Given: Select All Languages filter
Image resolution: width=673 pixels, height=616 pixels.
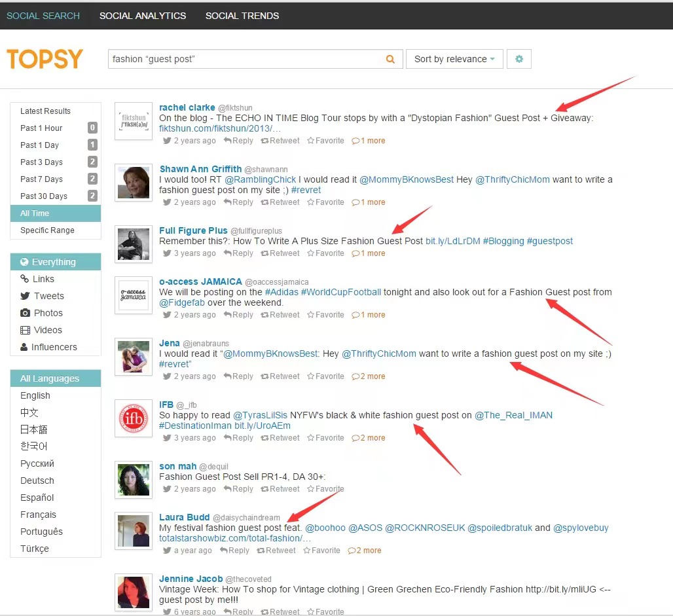Looking at the screenshot, I should coord(56,378).
